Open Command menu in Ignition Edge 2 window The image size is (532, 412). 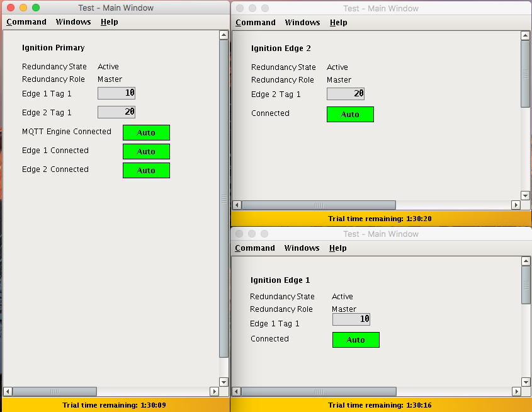point(256,23)
